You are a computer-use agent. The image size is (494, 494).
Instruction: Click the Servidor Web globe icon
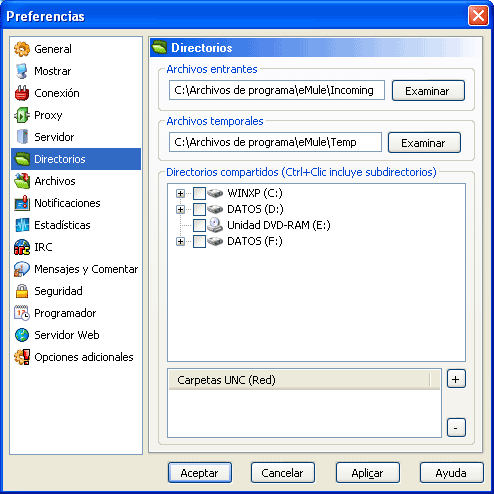22,335
